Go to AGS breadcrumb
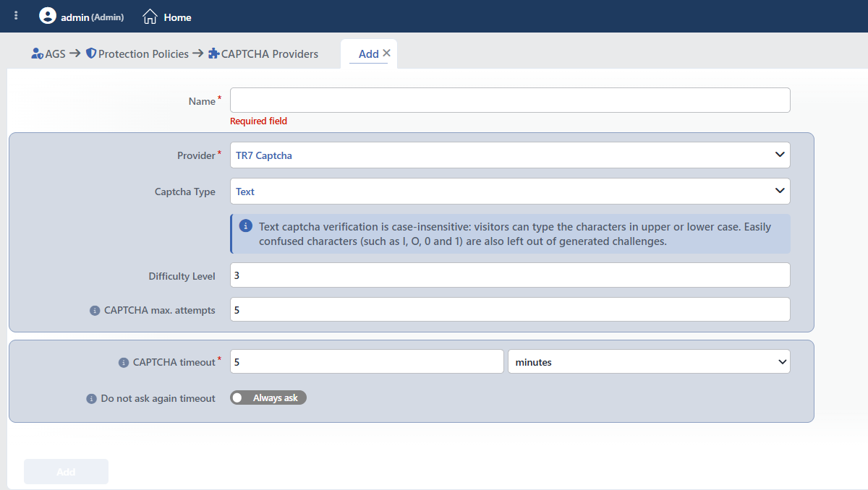This screenshot has height=490, width=868. 56,53
